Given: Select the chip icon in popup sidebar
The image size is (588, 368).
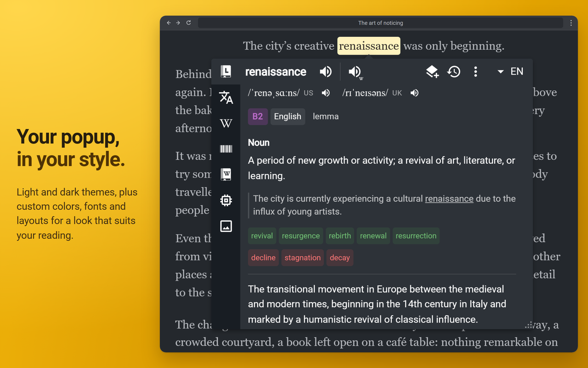Looking at the screenshot, I should 226,201.
